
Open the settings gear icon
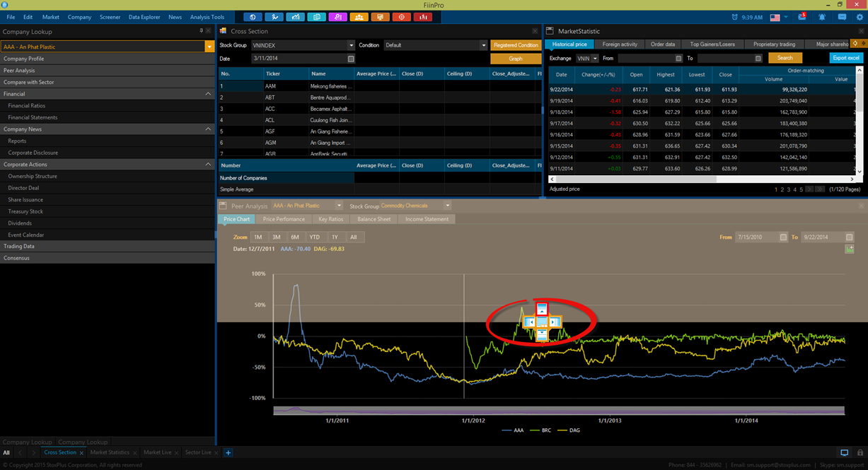pos(859,17)
